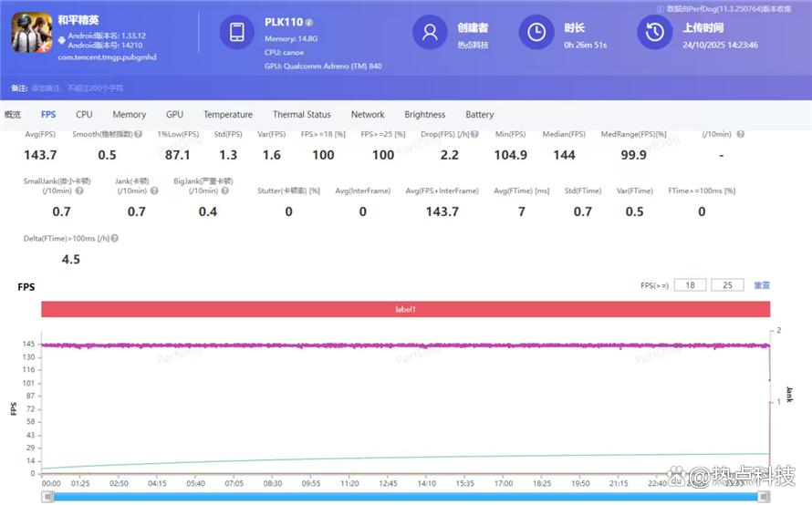Open the CPU tab

[x=84, y=114]
